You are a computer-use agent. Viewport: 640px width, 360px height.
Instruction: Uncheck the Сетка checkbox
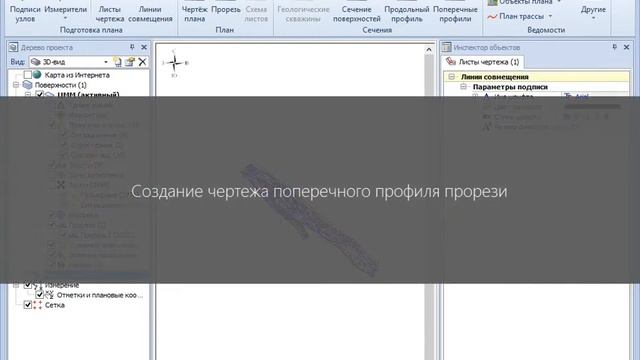27,305
